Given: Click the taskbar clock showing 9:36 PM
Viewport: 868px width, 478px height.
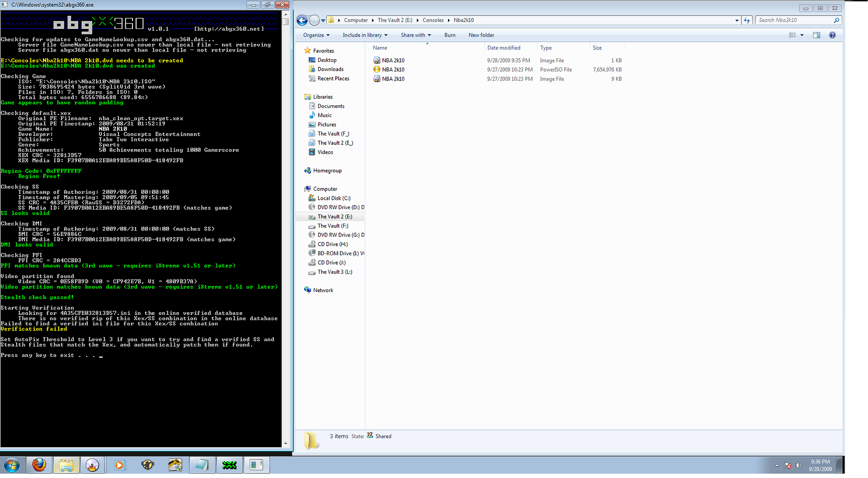Looking at the screenshot, I should [x=820, y=465].
